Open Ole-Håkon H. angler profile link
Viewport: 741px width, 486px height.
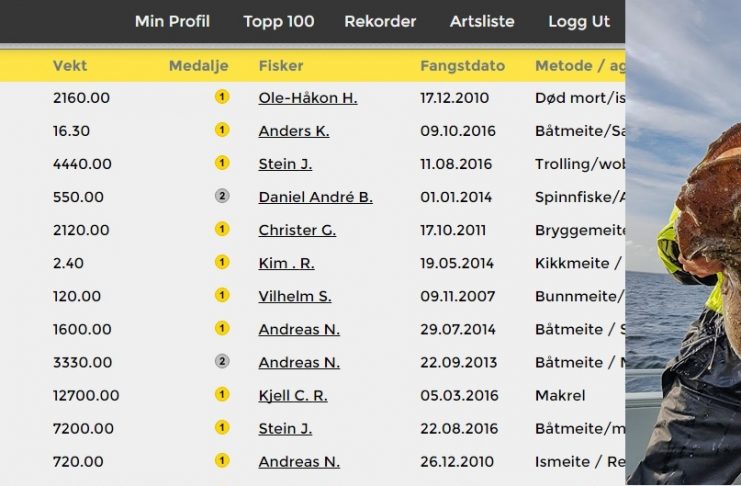coord(308,98)
